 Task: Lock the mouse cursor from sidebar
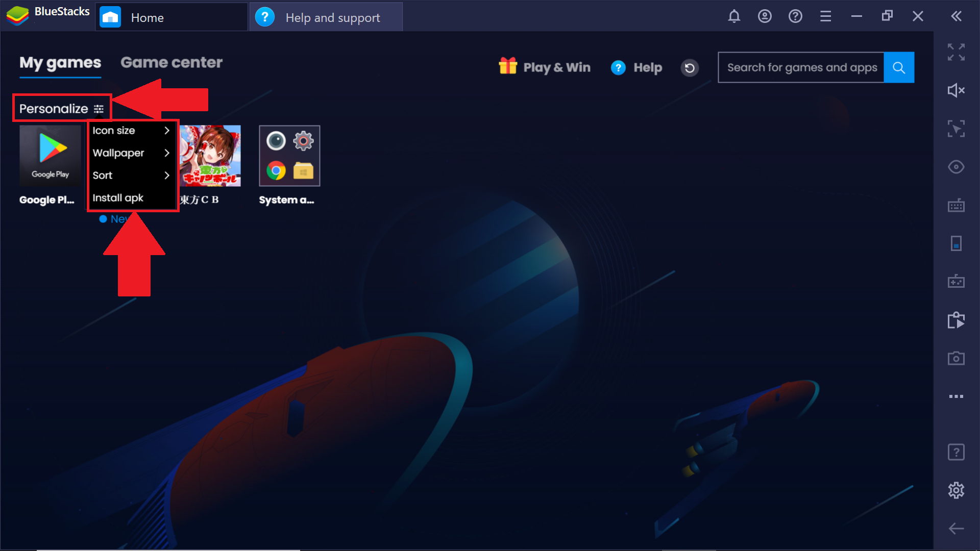click(x=956, y=129)
